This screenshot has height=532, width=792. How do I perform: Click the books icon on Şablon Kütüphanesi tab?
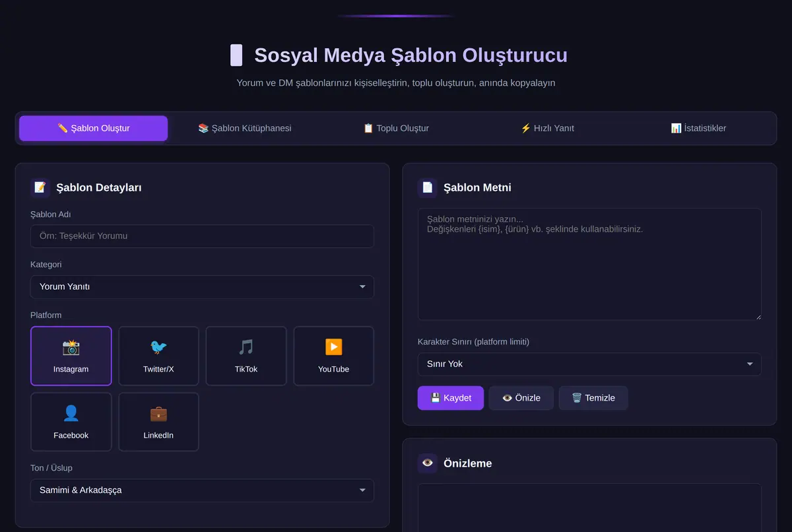[203, 128]
